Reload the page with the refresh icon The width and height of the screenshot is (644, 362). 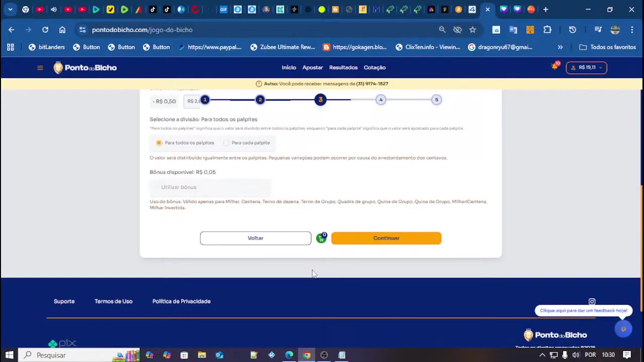click(x=45, y=30)
